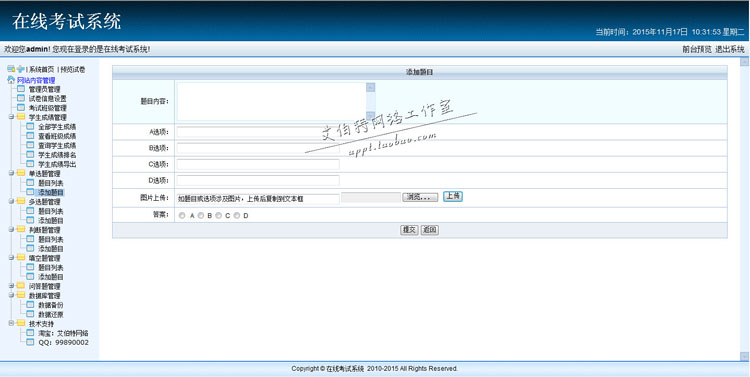Open 试卷信息设置 in the sidebar
Screen dimensions: 750x377
[47, 99]
